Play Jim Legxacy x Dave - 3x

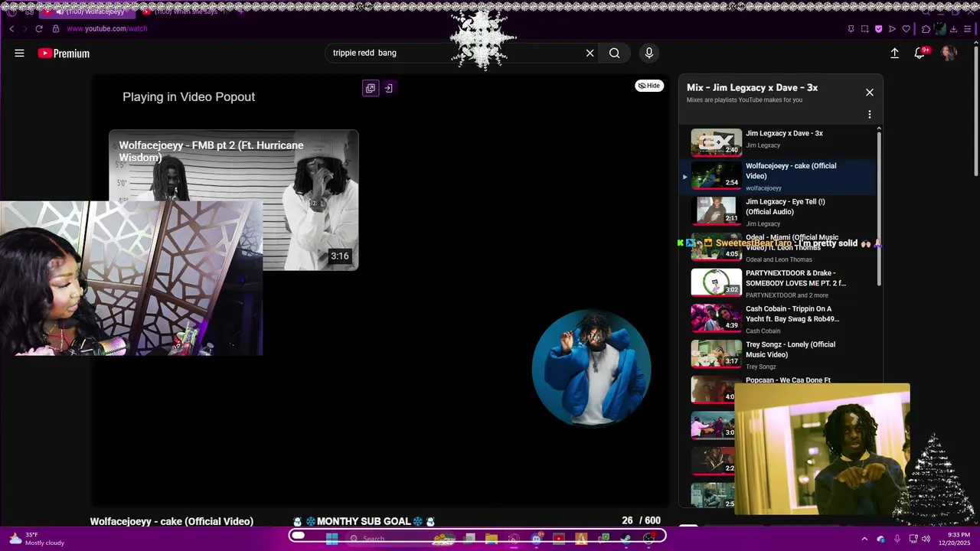point(780,142)
